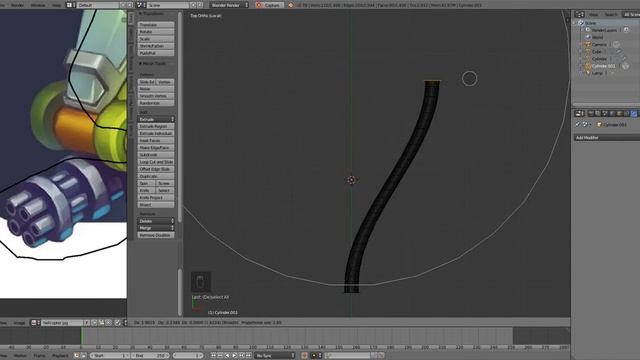
Task: Click the Camera object icon in outliner
Action: (588, 44)
